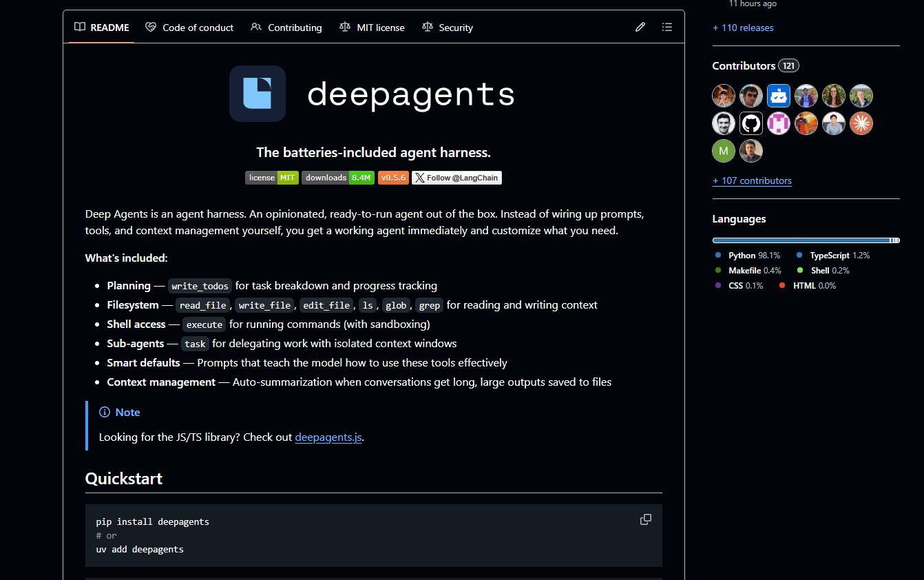924x580 pixels.
Task: Click the TypeScript 1.2% language entry
Action: (833, 255)
